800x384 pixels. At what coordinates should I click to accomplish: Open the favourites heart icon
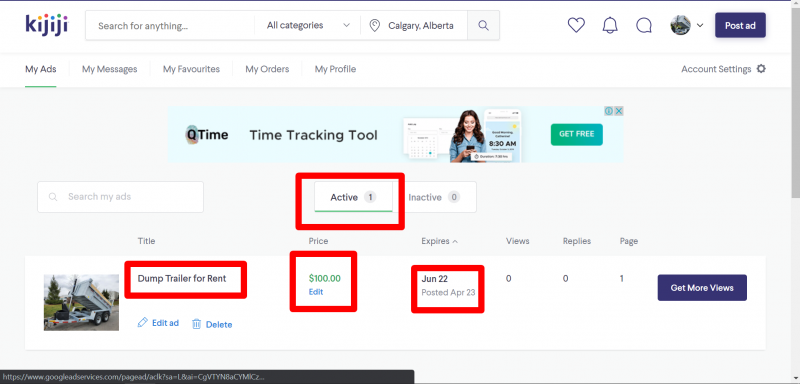coord(576,25)
